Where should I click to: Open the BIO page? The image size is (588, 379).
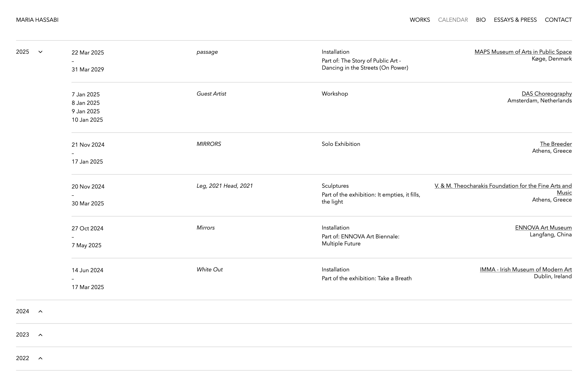(481, 20)
